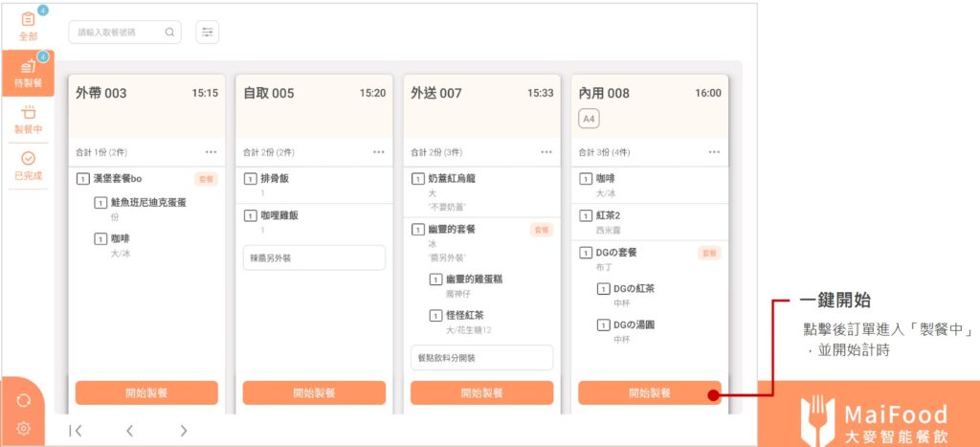Image resolution: width=980 pixels, height=447 pixels.
Task: Open the more options menu for 外帶 003
Action: 211,152
